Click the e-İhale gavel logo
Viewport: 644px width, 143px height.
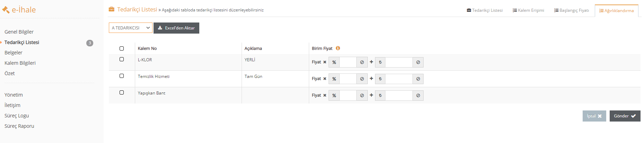[x=6, y=10]
